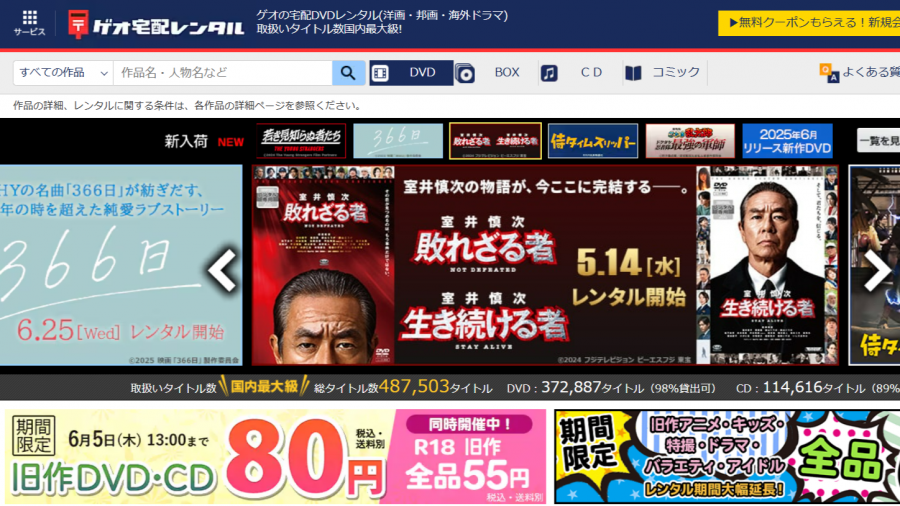This screenshot has width=900, height=506.
Task: Click the よくある質問 Q&A icon
Action: [829, 73]
